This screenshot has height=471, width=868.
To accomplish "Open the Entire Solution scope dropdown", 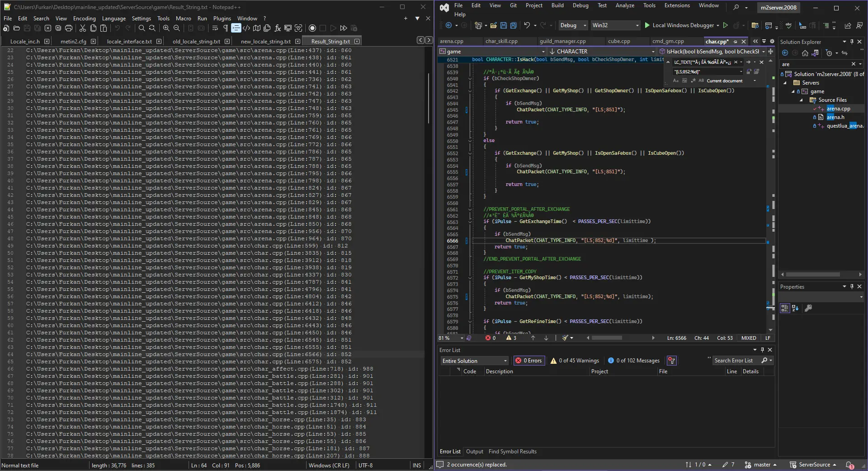I will pos(475,361).
